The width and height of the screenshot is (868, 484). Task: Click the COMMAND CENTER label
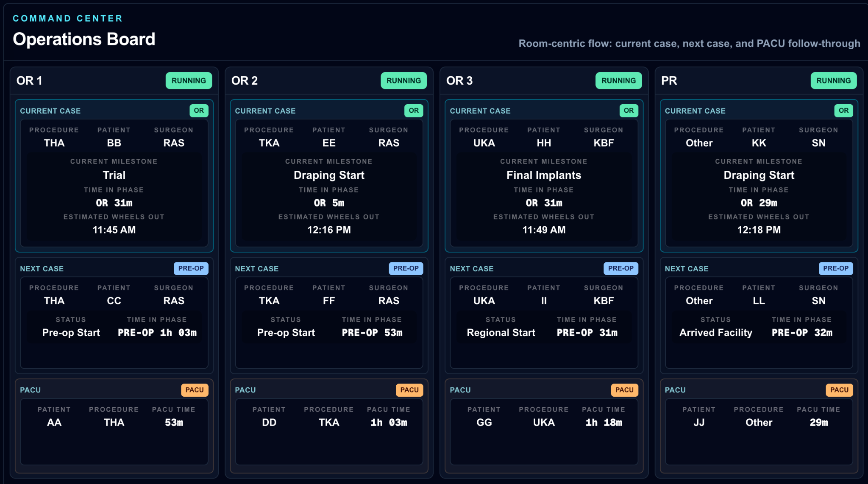68,18
